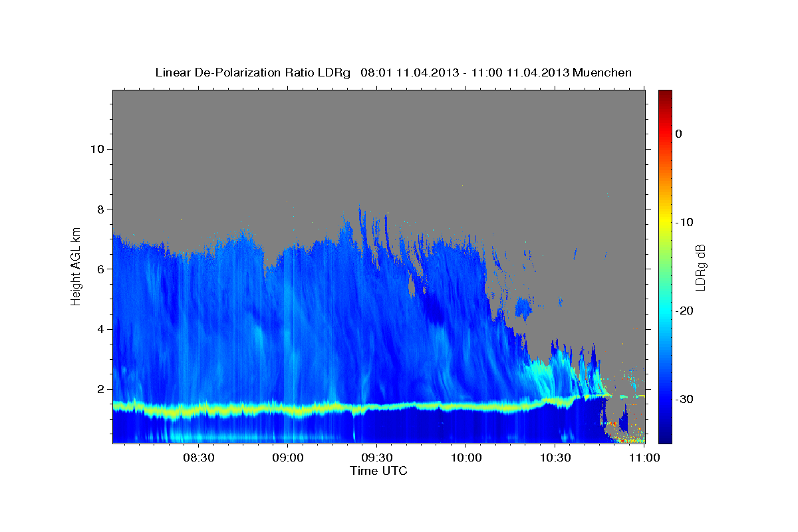The image size is (798, 532).
Task: Click the 'Time UTC' axis label
Action: [378, 471]
